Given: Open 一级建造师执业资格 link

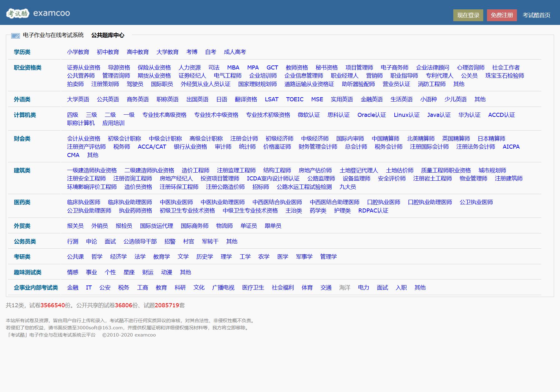Looking at the screenshot, I should click(92, 170).
